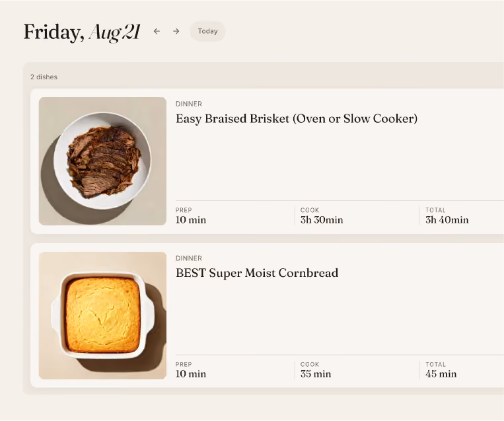Click brisket cook time 3h 30min
The image size is (504, 421).
(x=322, y=220)
